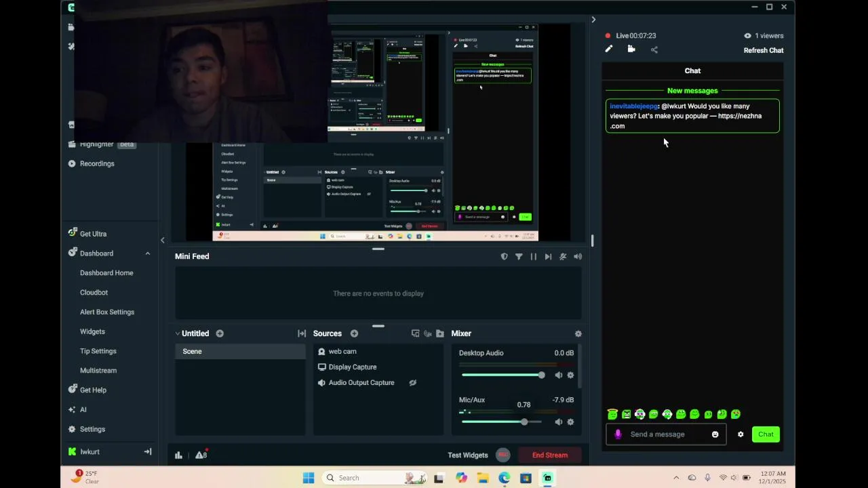Viewport: 868px width, 488px height.
Task: Edit stream info with pencil icon
Action: [609, 49]
